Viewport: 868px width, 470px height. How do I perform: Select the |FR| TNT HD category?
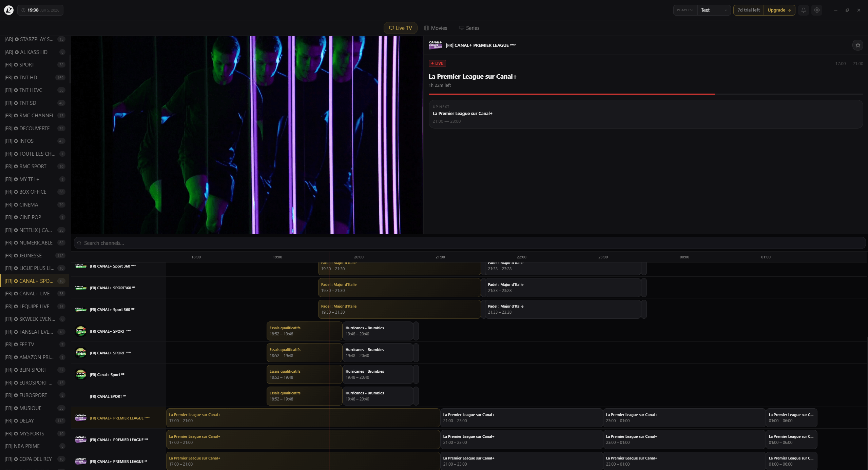35,78
